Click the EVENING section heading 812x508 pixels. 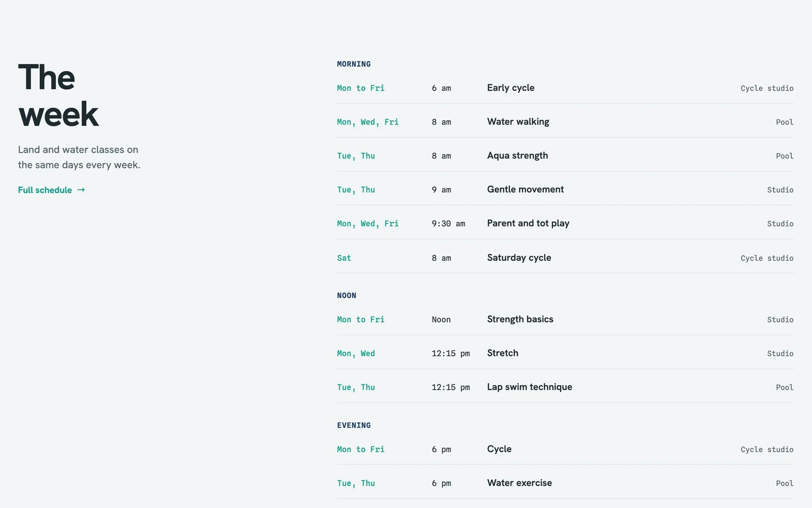(x=354, y=426)
